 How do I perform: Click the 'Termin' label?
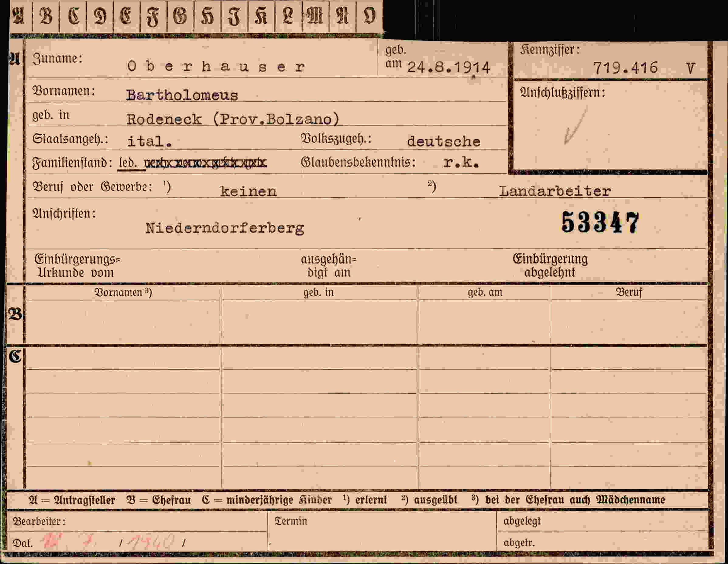tap(291, 521)
